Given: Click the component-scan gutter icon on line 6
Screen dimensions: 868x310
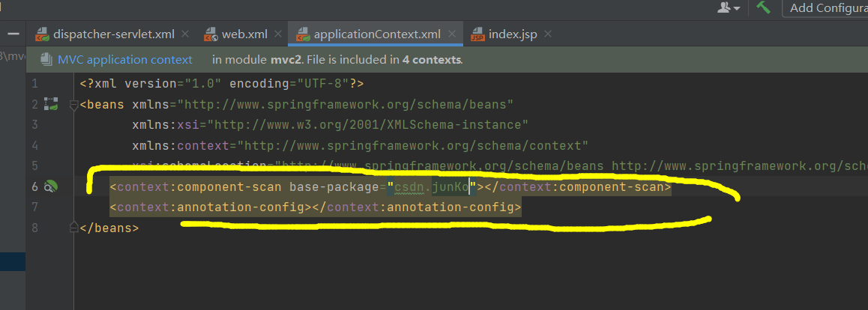Looking at the screenshot, I should click(x=51, y=186).
